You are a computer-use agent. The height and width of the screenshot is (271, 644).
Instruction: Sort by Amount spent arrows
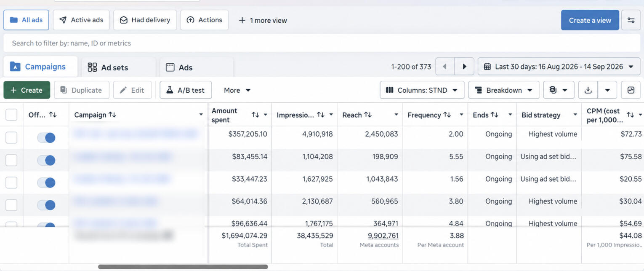point(255,115)
